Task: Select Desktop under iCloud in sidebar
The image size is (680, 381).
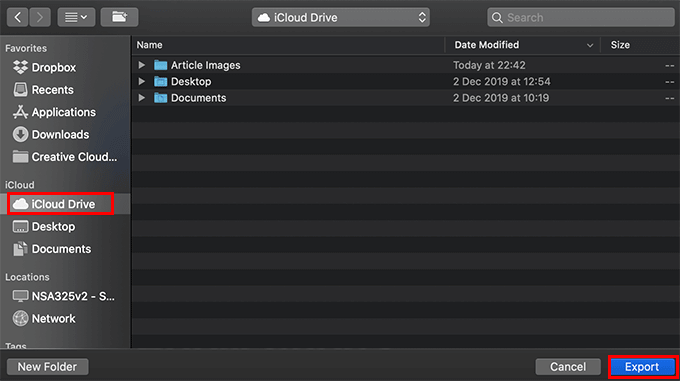Action: click(x=44, y=227)
